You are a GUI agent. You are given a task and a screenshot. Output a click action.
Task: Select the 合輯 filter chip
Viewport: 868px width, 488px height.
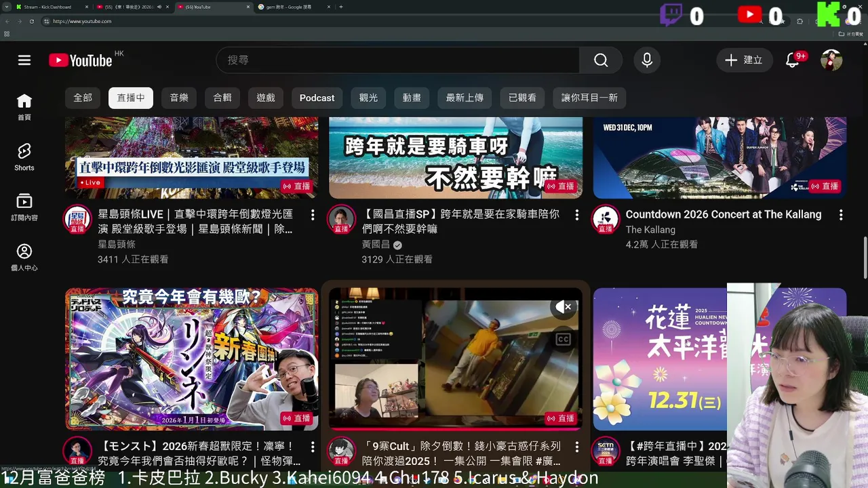click(222, 98)
